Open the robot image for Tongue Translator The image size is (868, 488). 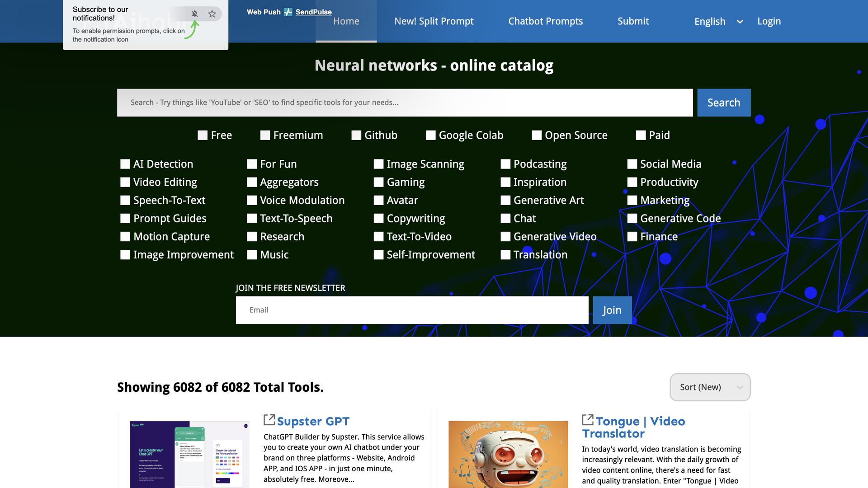(x=508, y=454)
